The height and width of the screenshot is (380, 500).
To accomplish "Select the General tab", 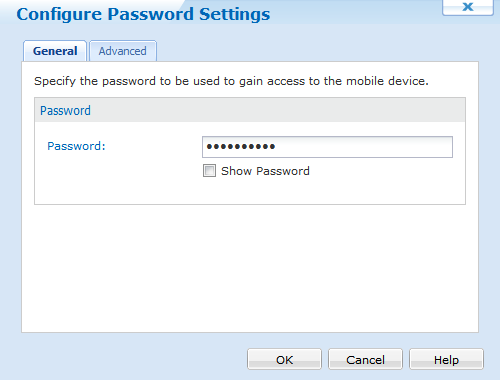I will 55,51.
